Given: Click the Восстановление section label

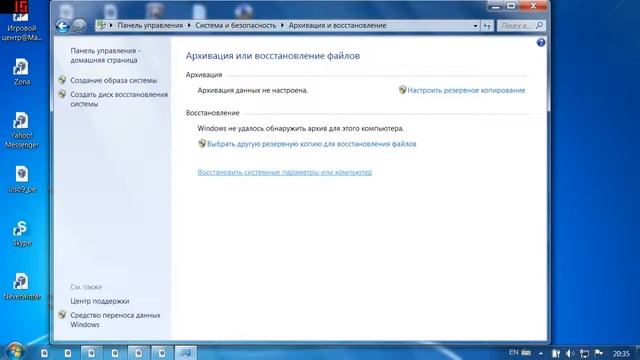Looking at the screenshot, I should [x=213, y=113].
